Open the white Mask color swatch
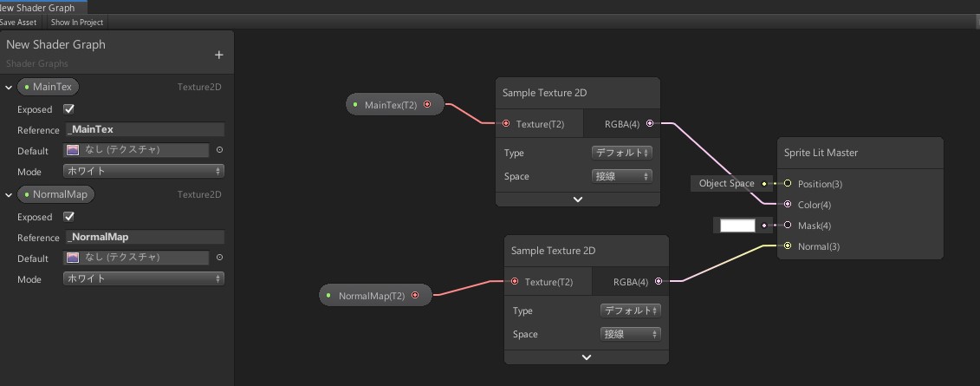The height and width of the screenshot is (386, 980). [737, 226]
